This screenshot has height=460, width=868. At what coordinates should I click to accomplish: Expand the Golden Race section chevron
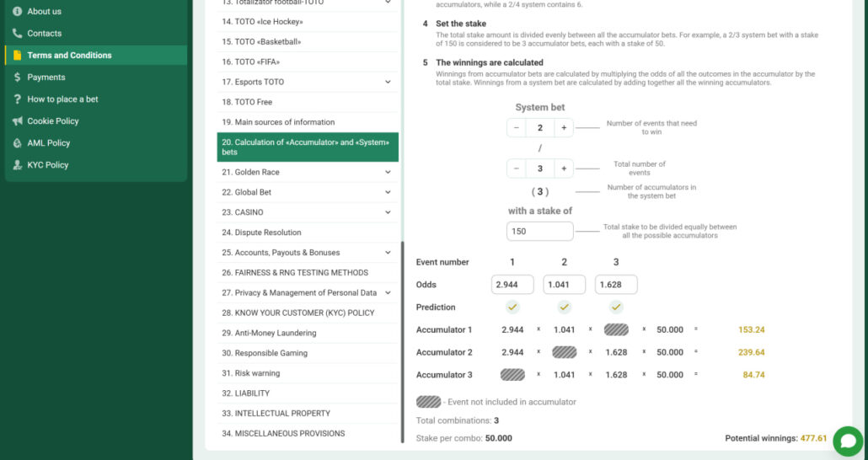(x=388, y=172)
